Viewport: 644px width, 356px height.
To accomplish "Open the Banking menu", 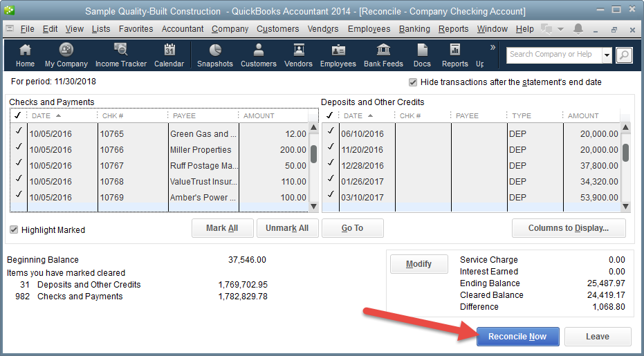I will point(414,29).
